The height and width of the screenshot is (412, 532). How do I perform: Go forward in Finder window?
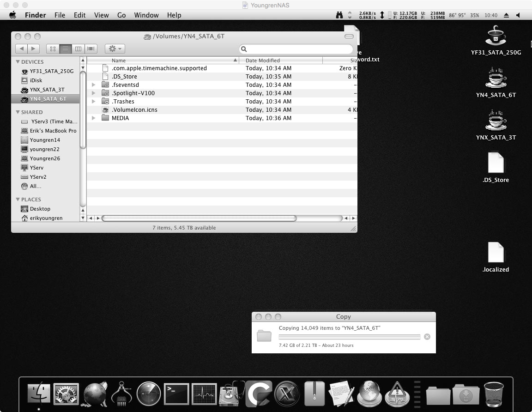[x=33, y=48]
